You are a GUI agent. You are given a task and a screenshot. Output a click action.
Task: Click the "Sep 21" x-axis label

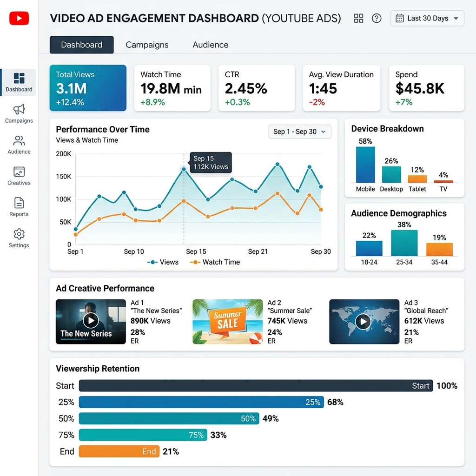point(258,251)
